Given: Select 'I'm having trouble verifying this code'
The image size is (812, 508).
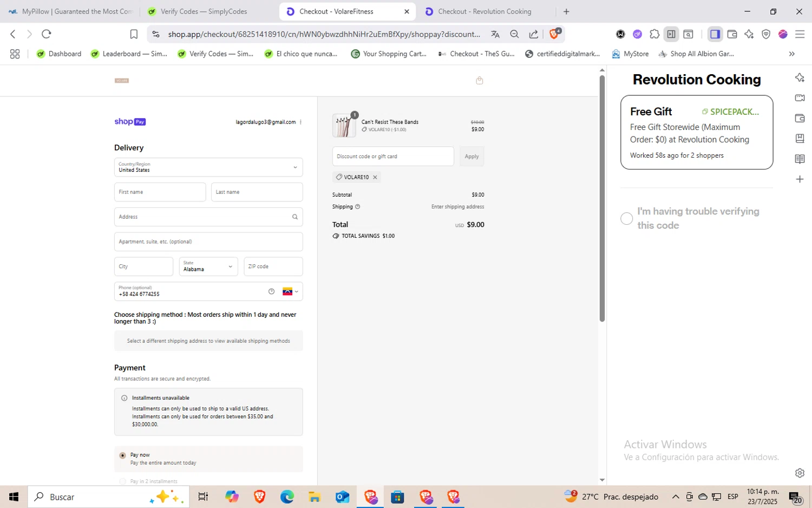Looking at the screenshot, I should tap(626, 218).
